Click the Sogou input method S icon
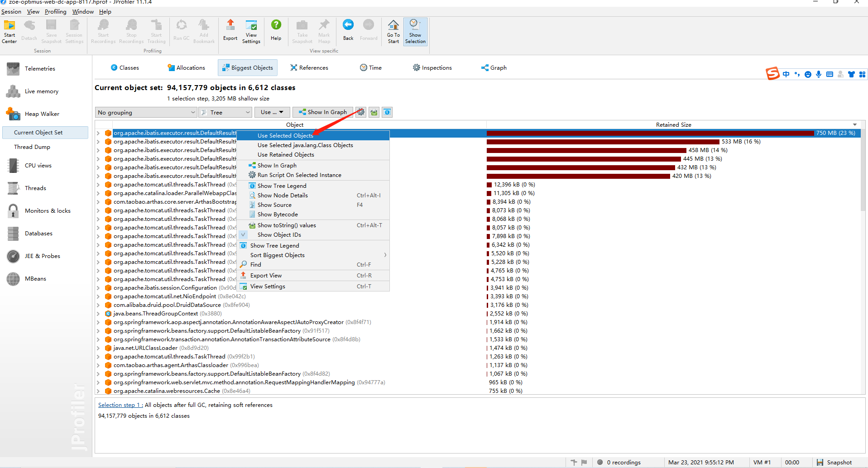This screenshot has height=468, width=868. click(772, 73)
